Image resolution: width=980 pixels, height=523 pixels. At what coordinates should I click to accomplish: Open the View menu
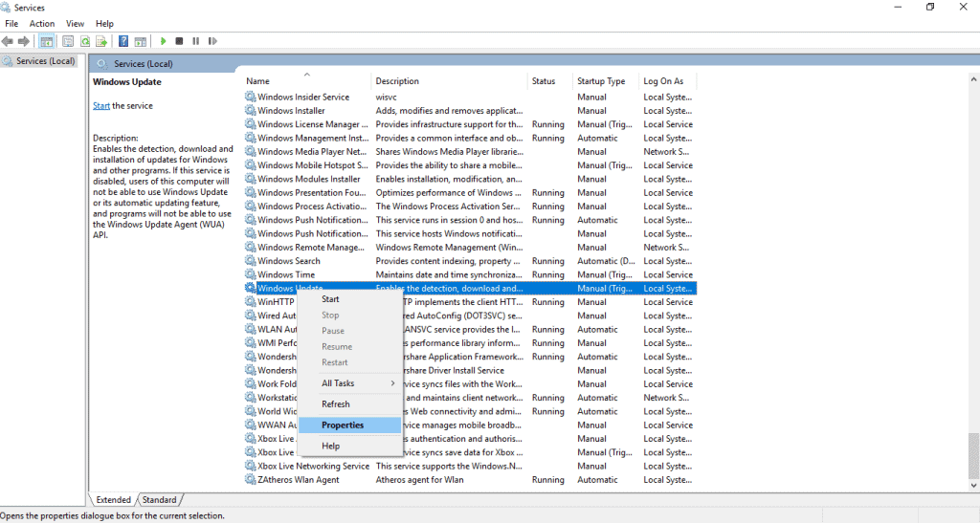click(75, 24)
